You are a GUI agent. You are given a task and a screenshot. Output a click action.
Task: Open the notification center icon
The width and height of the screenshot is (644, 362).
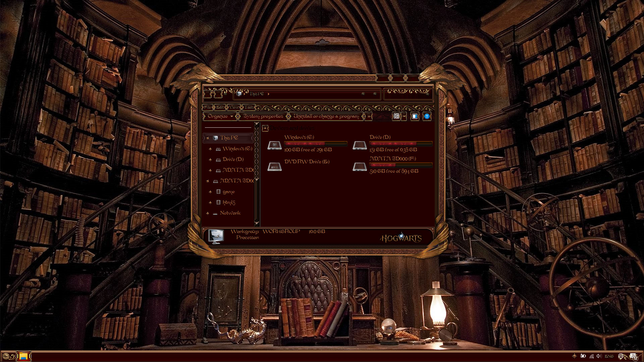(633, 356)
